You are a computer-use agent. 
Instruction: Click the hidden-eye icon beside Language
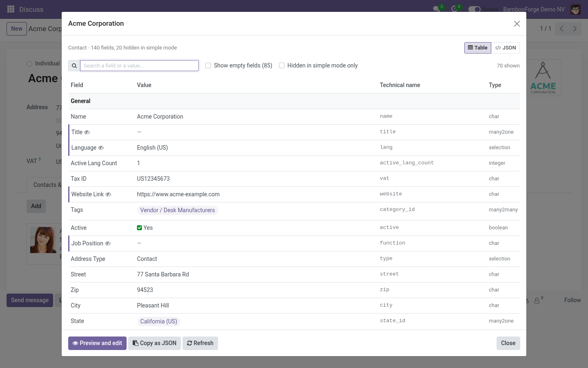point(101,148)
